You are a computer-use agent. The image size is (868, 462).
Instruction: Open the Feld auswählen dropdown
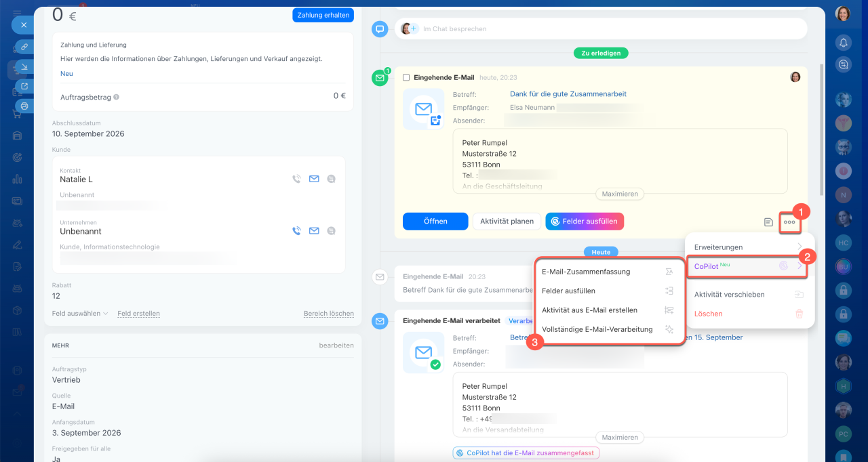pos(80,314)
